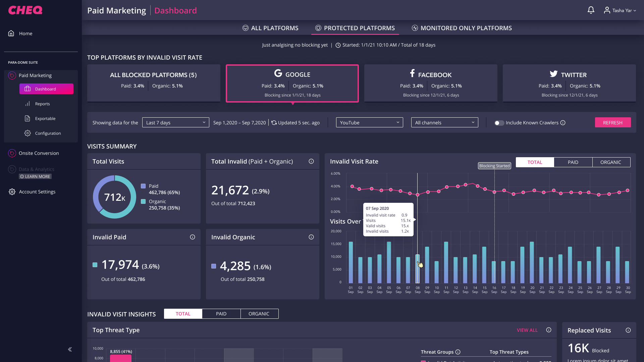Select ORGANIC in Invalid Visit Insights
The image size is (644, 362).
(x=259, y=314)
